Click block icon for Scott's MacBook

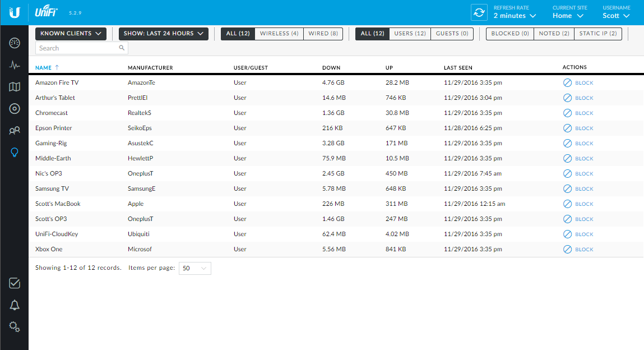pos(567,204)
